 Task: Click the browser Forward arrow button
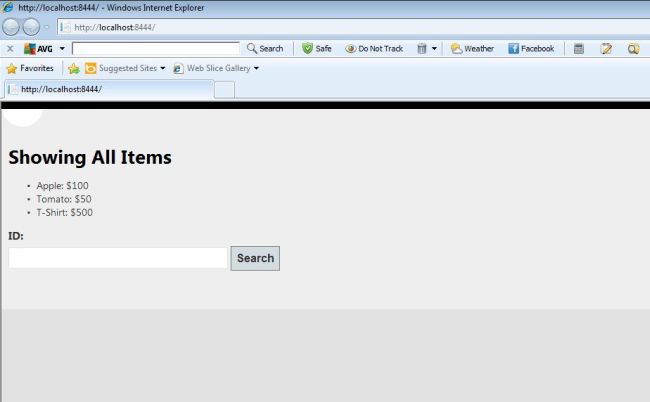pyautogui.click(x=31, y=27)
